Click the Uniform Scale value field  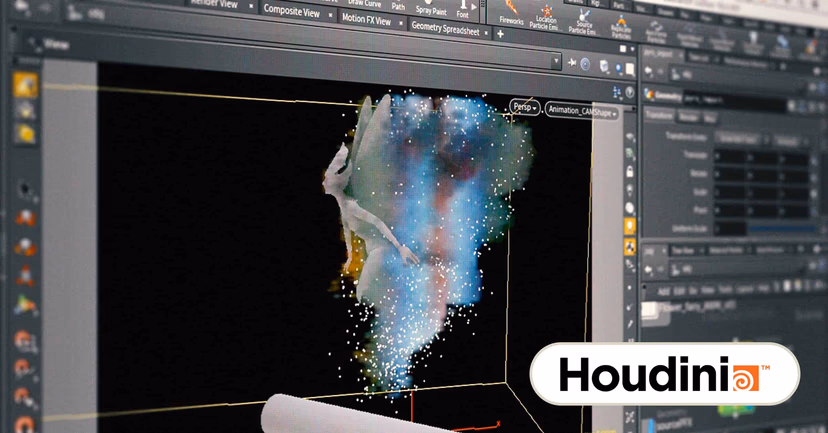[x=730, y=228]
